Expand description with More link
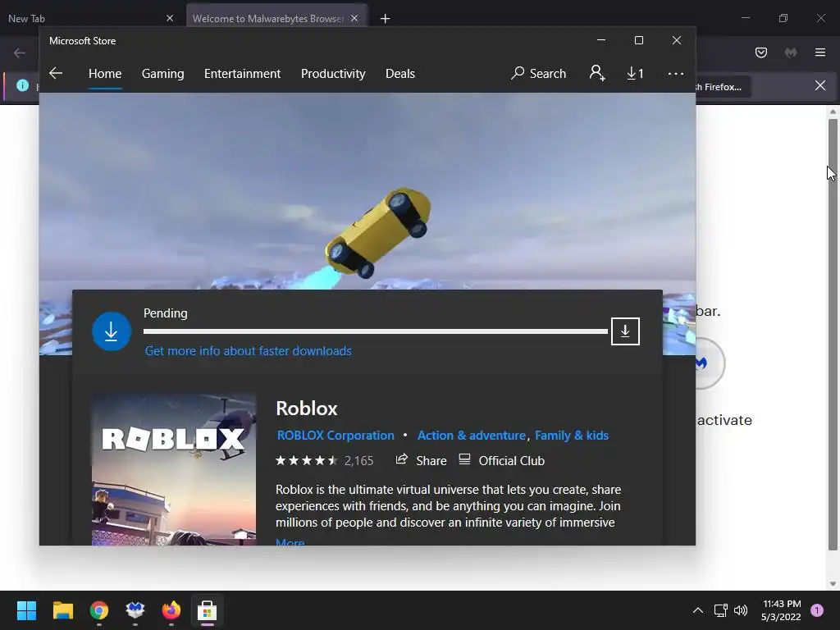Screen dimensions: 840x630 pos(290,542)
